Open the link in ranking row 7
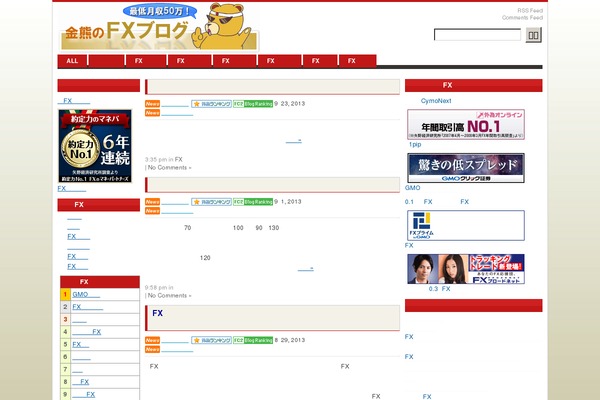Viewport: 600px width, 400px height. 77,370
